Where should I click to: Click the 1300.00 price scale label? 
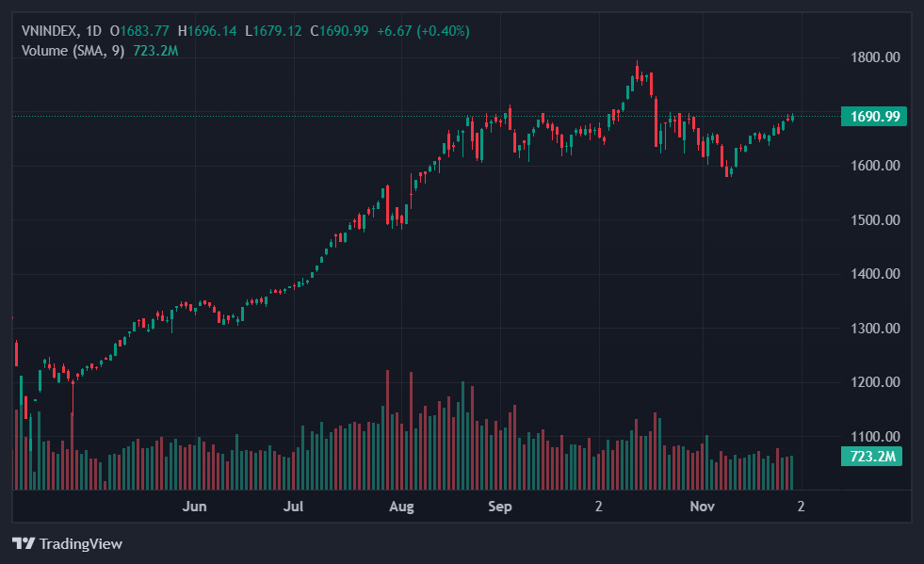[x=874, y=329]
